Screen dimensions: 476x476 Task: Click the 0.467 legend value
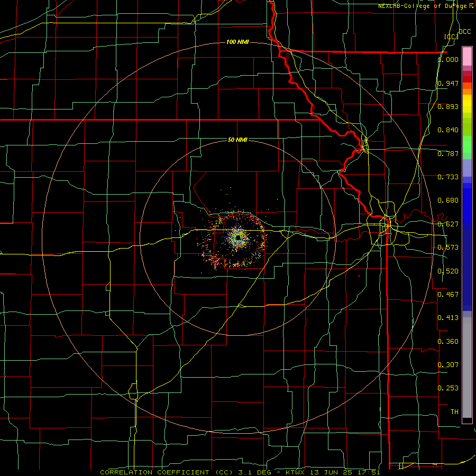click(448, 294)
